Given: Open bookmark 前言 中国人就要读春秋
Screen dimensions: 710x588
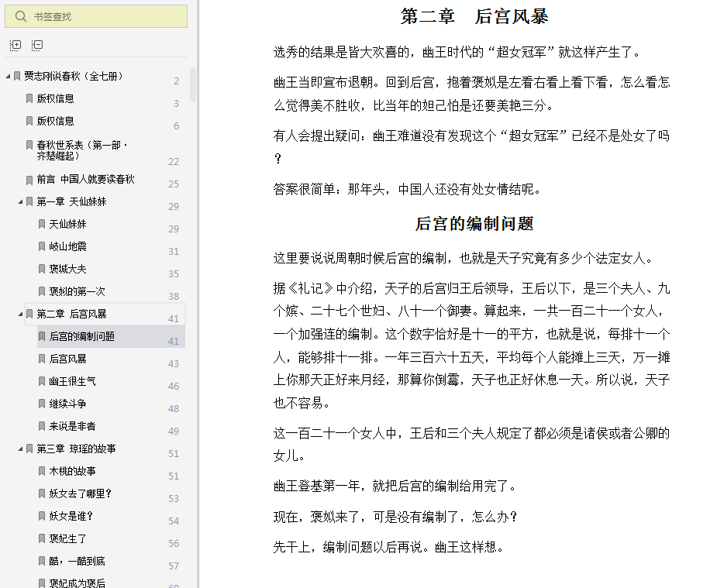Looking at the screenshot, I should [85, 179].
